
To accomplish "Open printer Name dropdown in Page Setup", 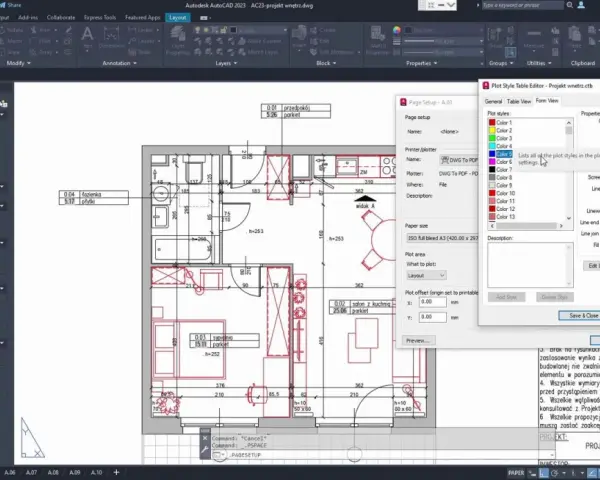I will (x=458, y=160).
